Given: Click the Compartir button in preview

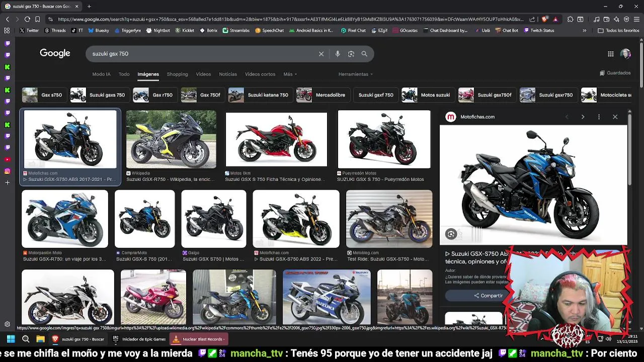Looking at the screenshot, I should [488, 296].
